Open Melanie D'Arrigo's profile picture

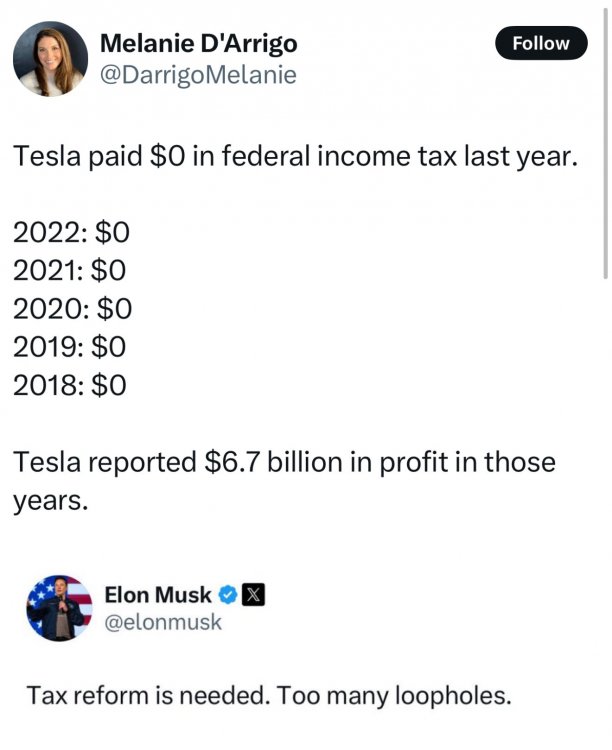(50, 59)
